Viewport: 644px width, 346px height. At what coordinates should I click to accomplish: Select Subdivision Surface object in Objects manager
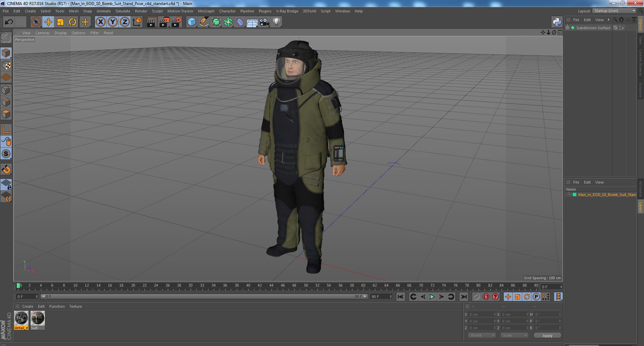[593, 28]
